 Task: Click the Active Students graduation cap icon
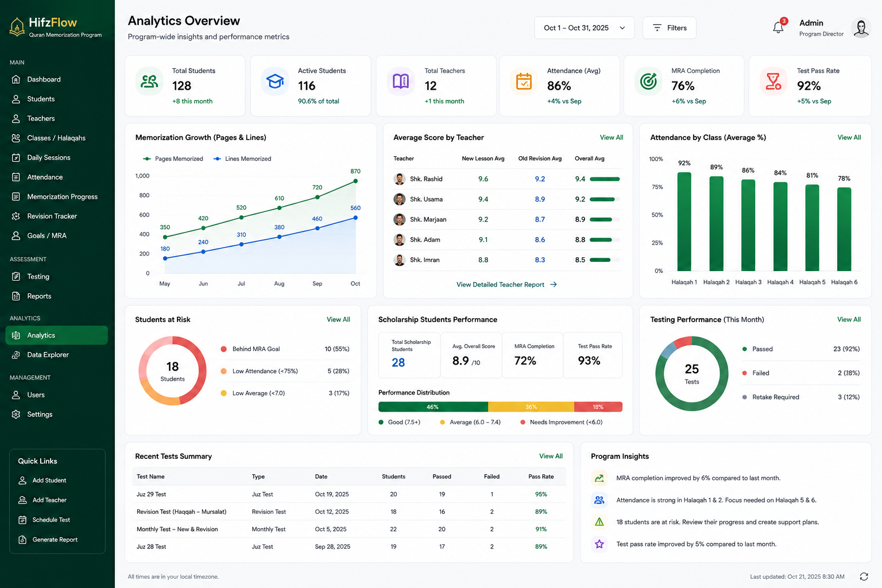(275, 81)
